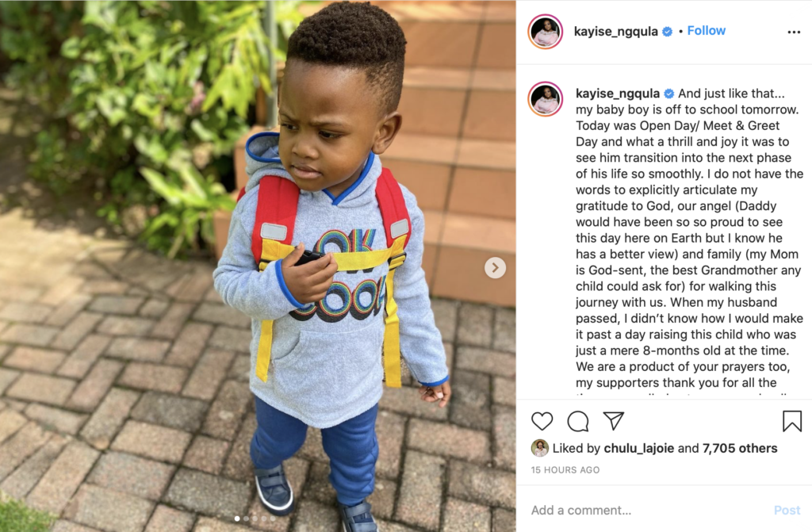
Task: Open kayise_ngqula profile picture in header
Action: 546,32
